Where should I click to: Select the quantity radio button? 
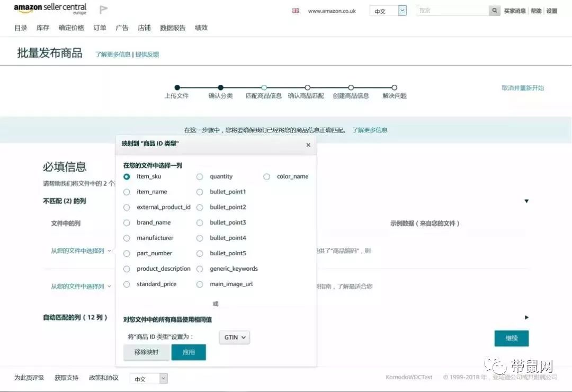200,176
